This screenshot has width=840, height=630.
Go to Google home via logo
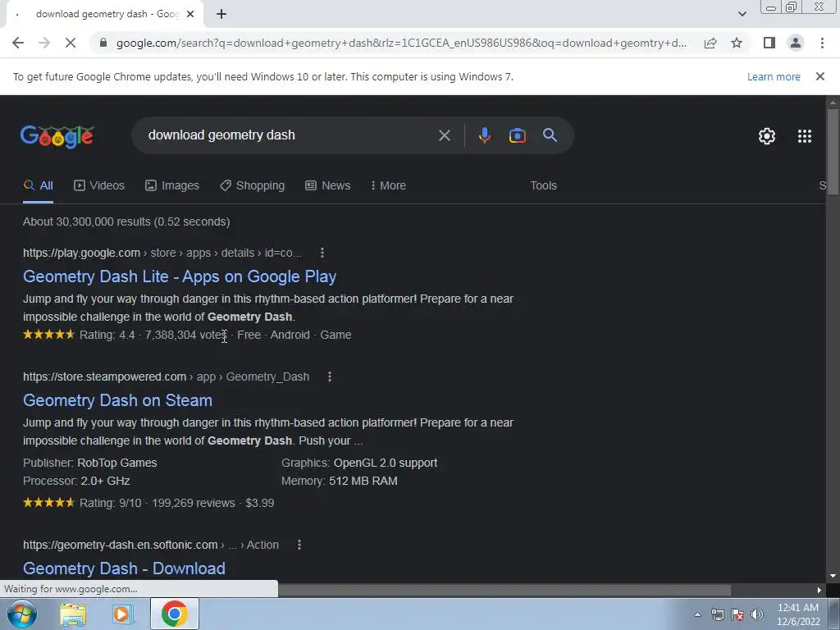point(57,136)
